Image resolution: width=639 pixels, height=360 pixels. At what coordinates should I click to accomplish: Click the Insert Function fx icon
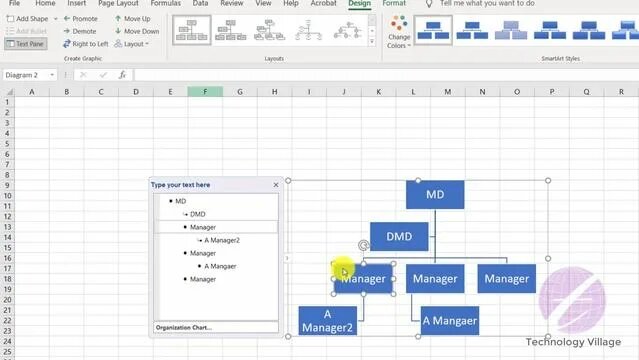(x=122, y=75)
